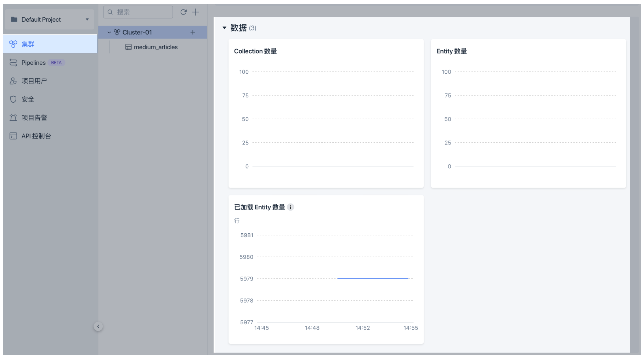Collapse the 数据 section
Screen dimensions: 644x359
(x=224, y=28)
